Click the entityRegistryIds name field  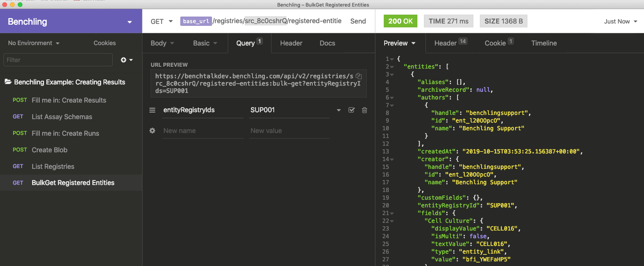203,110
